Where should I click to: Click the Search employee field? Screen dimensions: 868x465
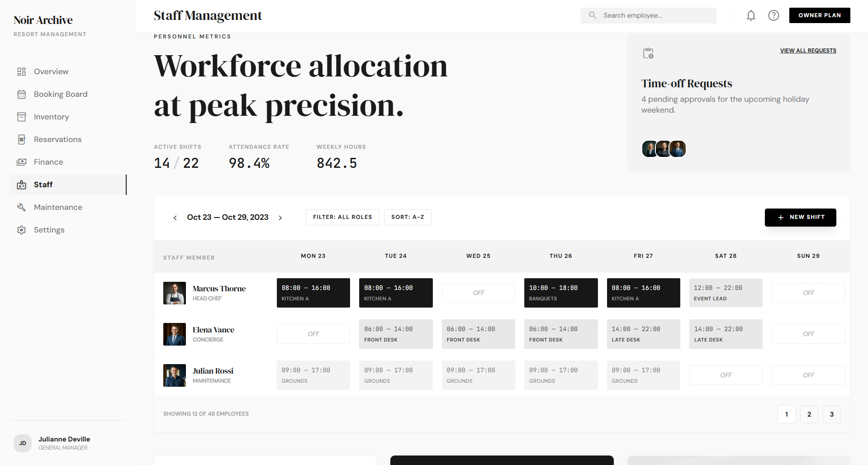(x=654, y=15)
